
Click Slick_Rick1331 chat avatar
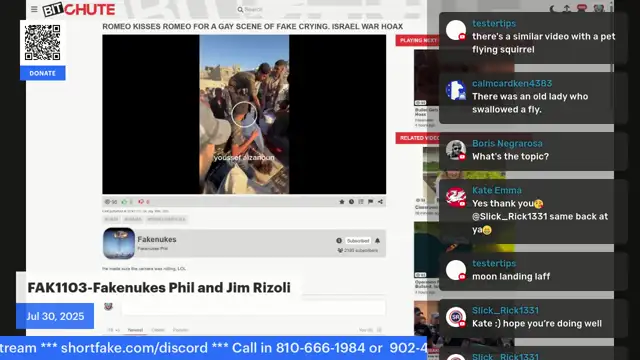pos(456,317)
